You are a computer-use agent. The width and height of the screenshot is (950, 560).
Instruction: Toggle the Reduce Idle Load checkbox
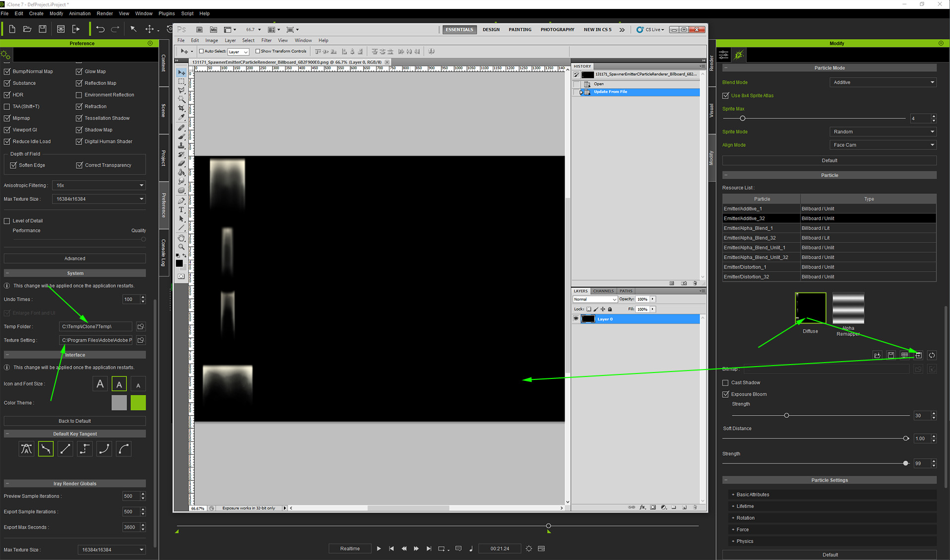pyautogui.click(x=7, y=141)
